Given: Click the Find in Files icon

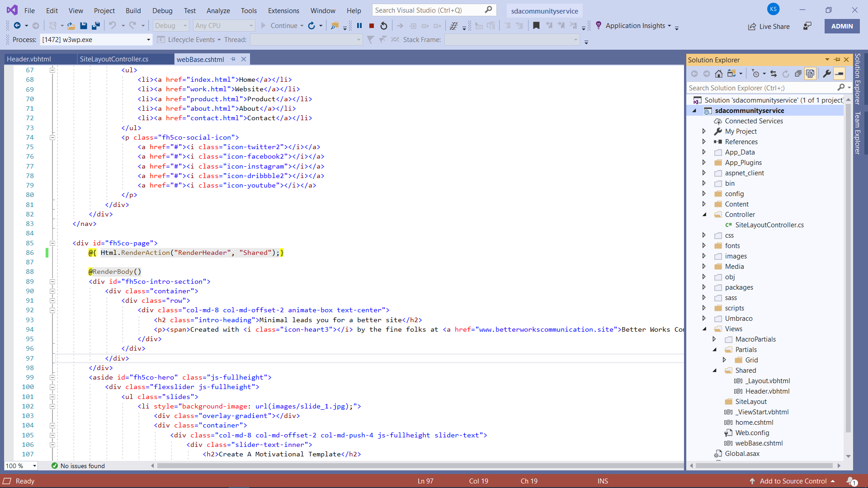Looking at the screenshot, I should [x=335, y=26].
